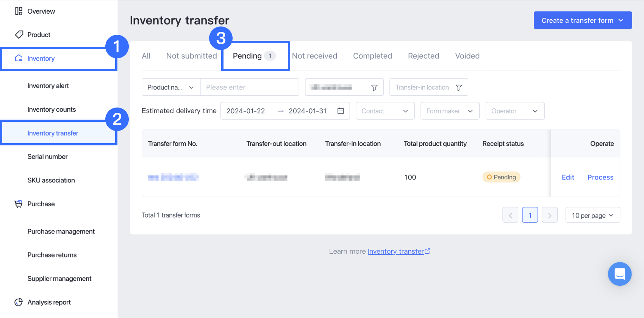644x318 pixels.
Task: Switch to the Not received tab
Action: [x=314, y=56]
